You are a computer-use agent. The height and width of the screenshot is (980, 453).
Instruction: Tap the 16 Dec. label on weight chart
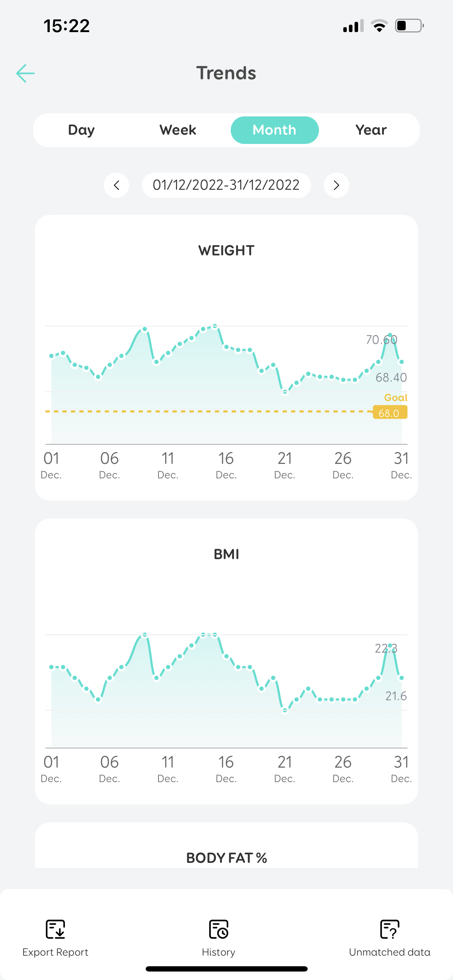[x=226, y=465]
